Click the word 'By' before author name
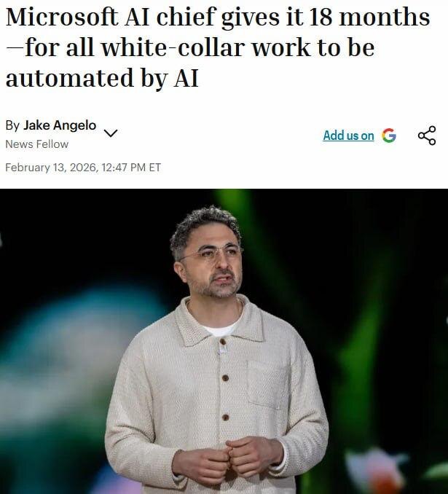This screenshot has width=448, height=494. 12,125
